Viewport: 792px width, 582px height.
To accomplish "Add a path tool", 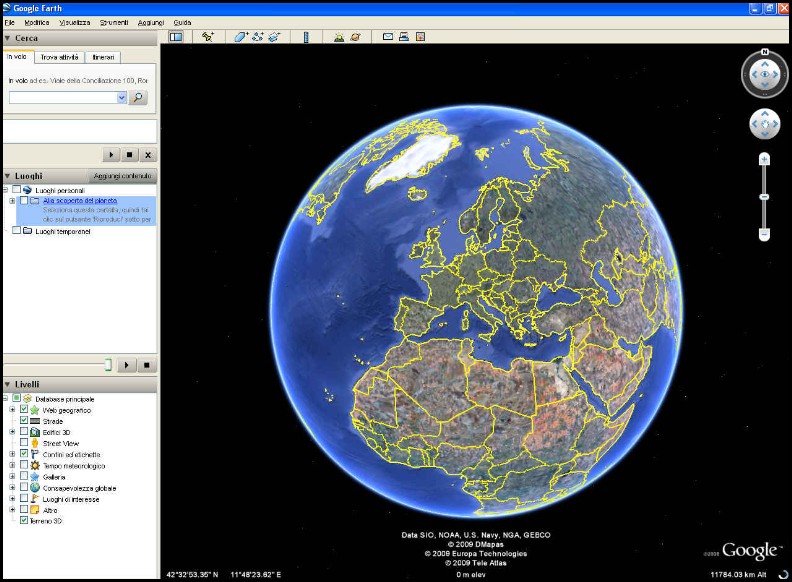I will pyautogui.click(x=258, y=36).
